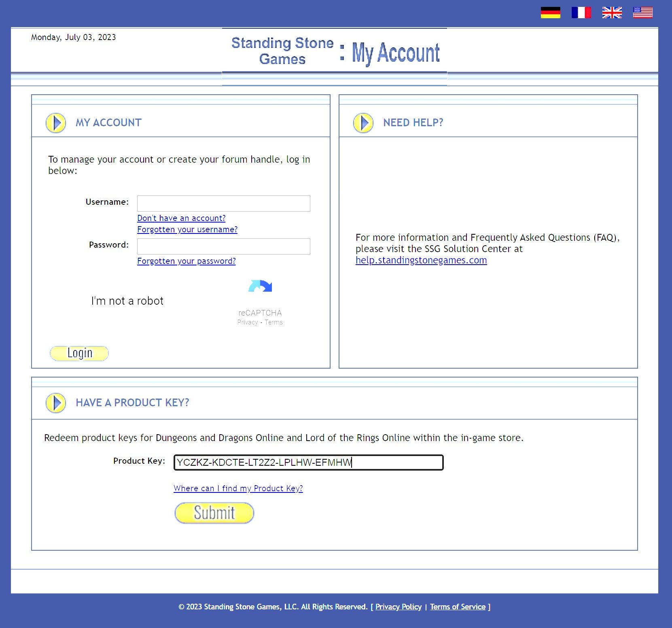Screen dimensions: 672x628
Task: Click the reCAPTCHA logo
Action: click(260, 286)
